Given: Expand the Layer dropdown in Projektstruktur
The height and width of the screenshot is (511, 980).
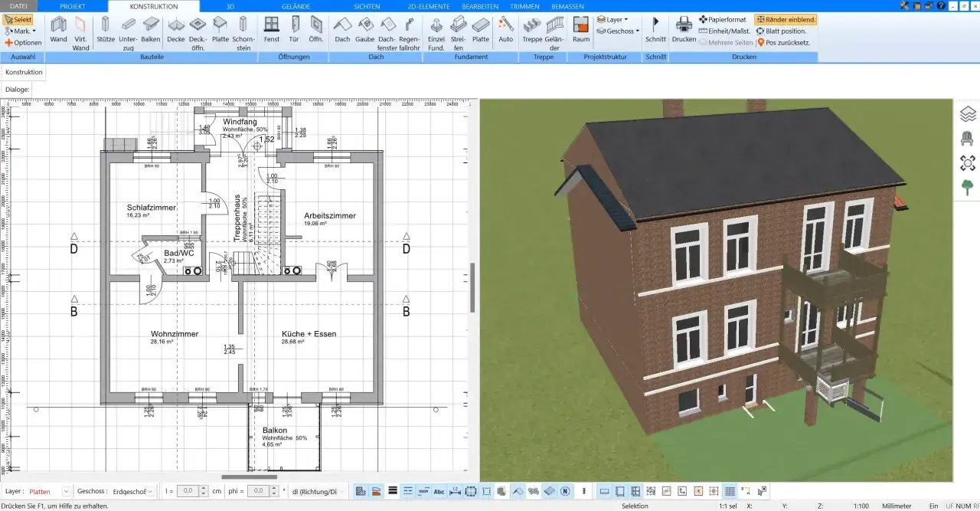Looking at the screenshot, I should [612, 19].
